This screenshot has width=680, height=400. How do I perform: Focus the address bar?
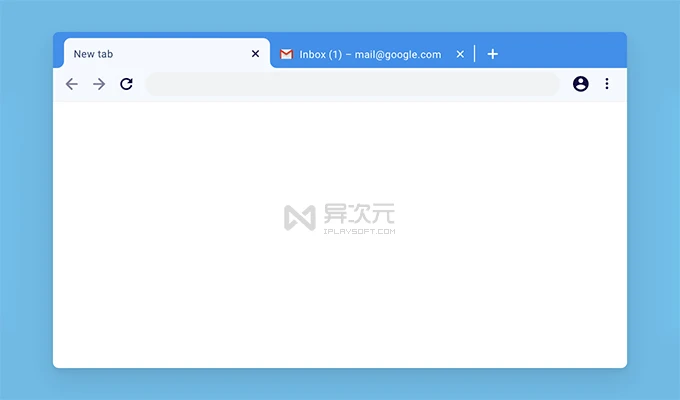[352, 84]
